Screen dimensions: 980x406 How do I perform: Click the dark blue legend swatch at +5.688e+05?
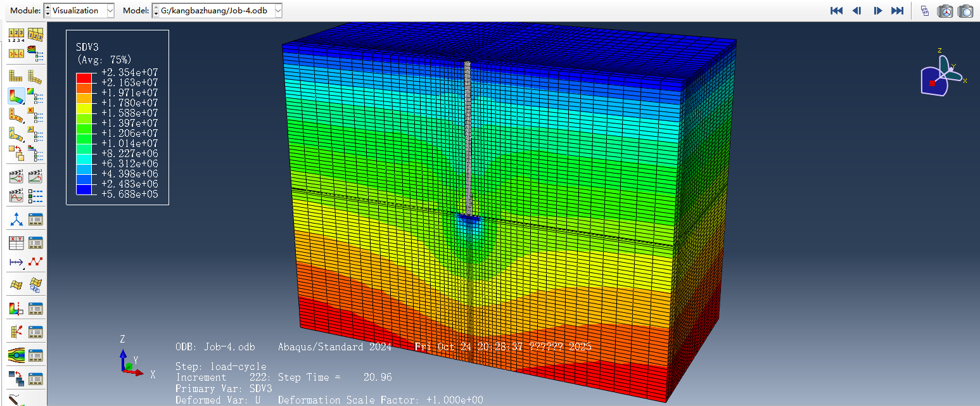84,189
